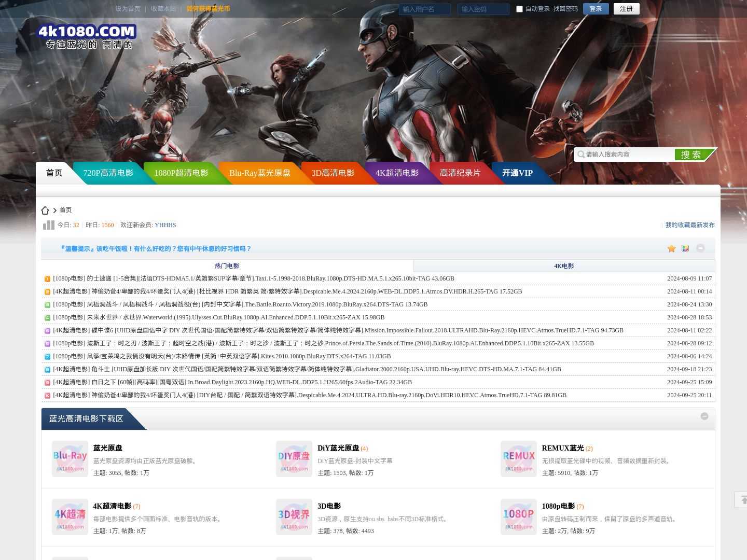Open the Kites.2010 风筝 post
Screen dimensions: 747x560
(222, 356)
